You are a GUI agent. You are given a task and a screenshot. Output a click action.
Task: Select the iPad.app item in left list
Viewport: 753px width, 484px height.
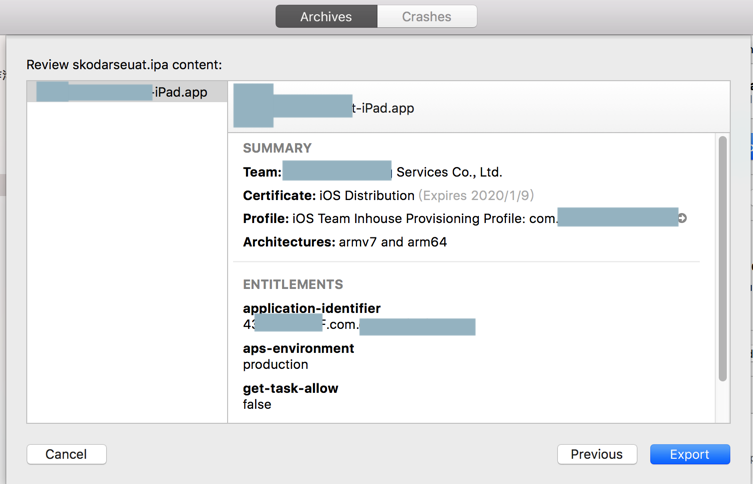point(126,93)
